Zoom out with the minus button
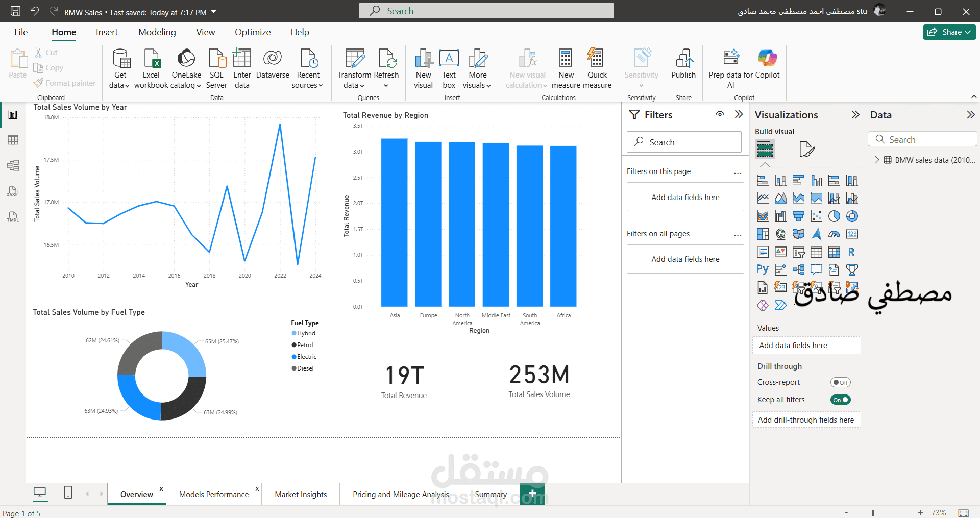 tap(846, 513)
